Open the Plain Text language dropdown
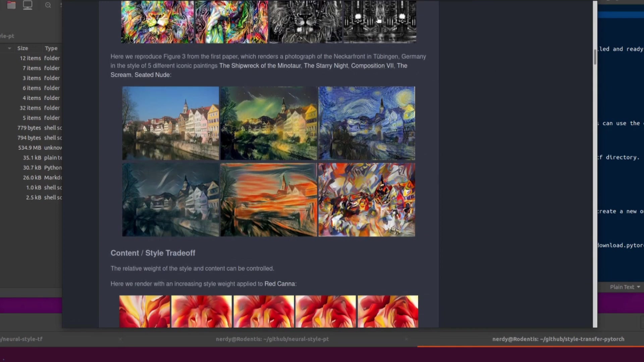The image size is (644, 362). pos(625,287)
